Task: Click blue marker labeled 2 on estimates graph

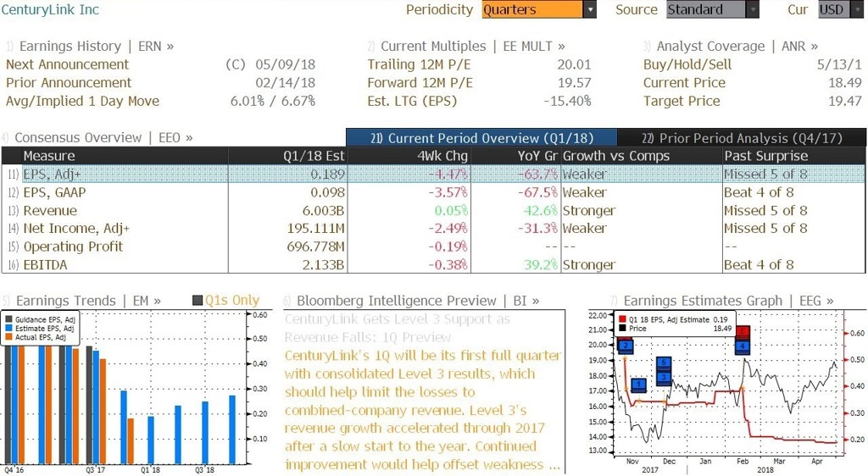Action: tap(625, 346)
